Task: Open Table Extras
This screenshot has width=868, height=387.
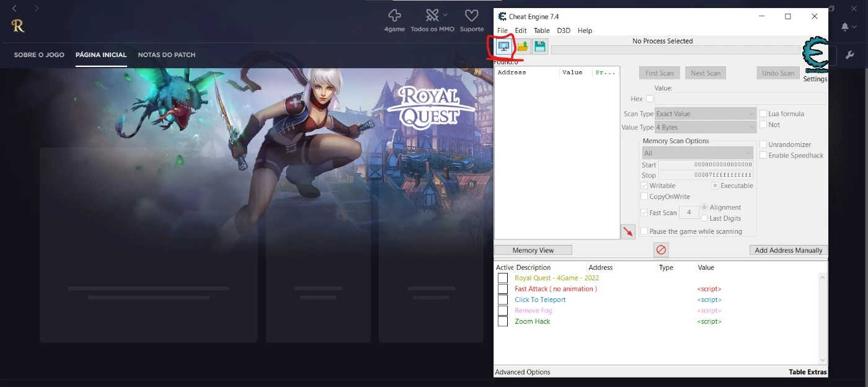Action: (x=808, y=372)
